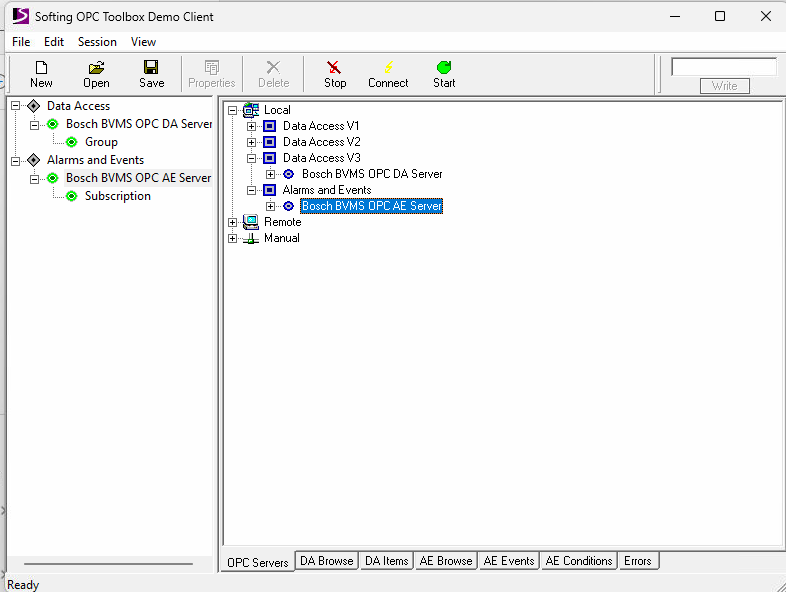Open the Session menu

point(97,42)
